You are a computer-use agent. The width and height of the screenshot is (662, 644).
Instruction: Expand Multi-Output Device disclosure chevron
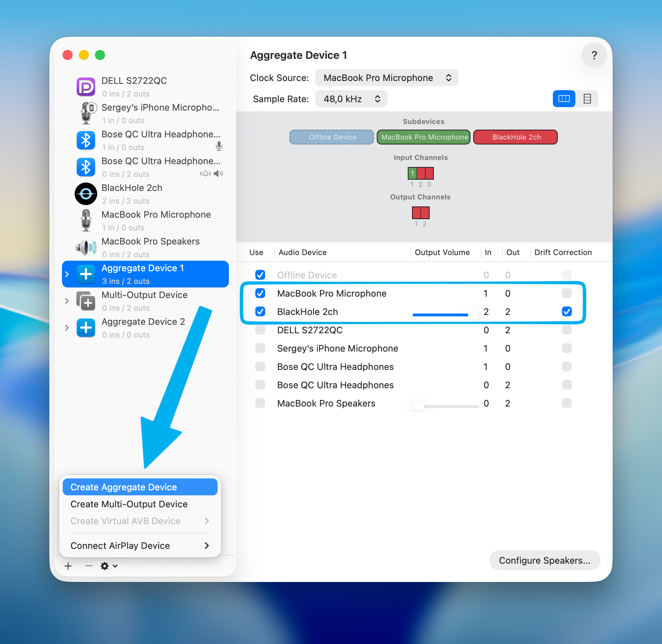pos(67,301)
